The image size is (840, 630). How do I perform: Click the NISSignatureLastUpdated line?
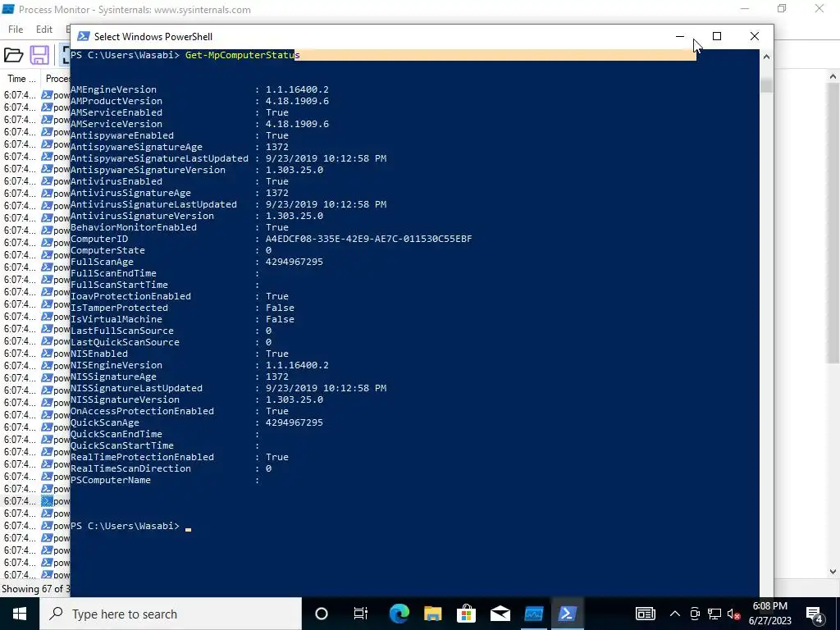(x=228, y=388)
